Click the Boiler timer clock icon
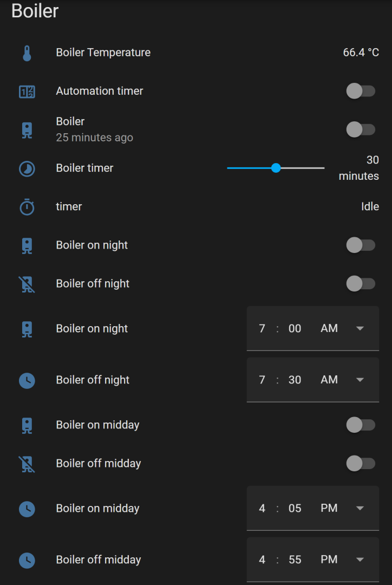The image size is (392, 585). [27, 168]
